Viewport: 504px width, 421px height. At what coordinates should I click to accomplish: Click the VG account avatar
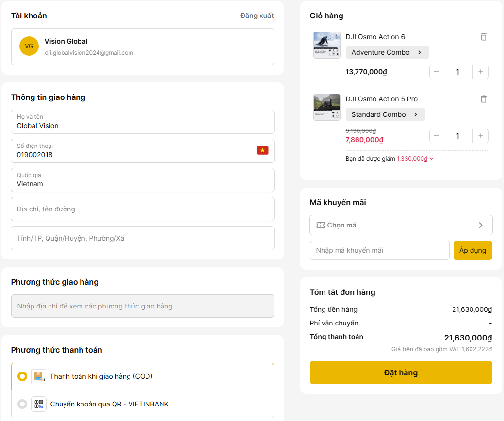coord(29,46)
